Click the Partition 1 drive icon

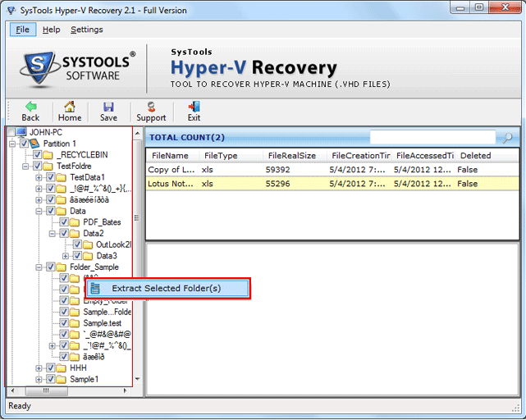[x=35, y=144]
